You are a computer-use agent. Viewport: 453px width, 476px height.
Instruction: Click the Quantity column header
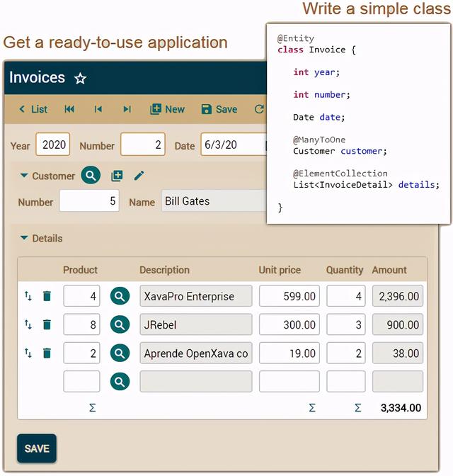coord(345,270)
